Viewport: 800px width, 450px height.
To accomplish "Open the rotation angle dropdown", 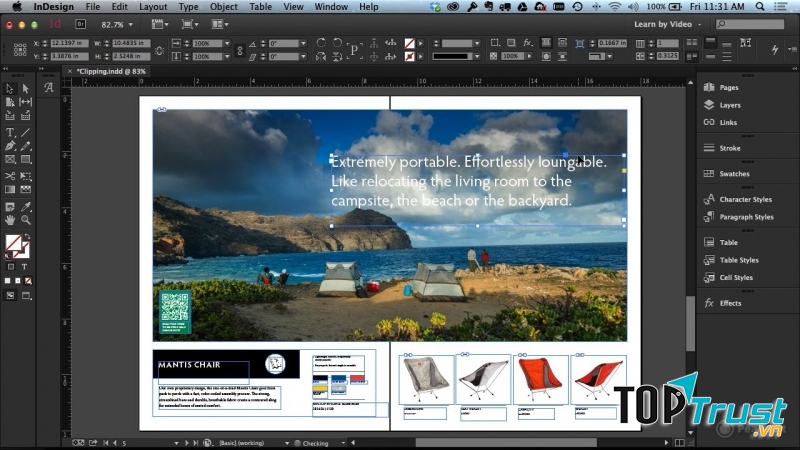I will [x=303, y=43].
